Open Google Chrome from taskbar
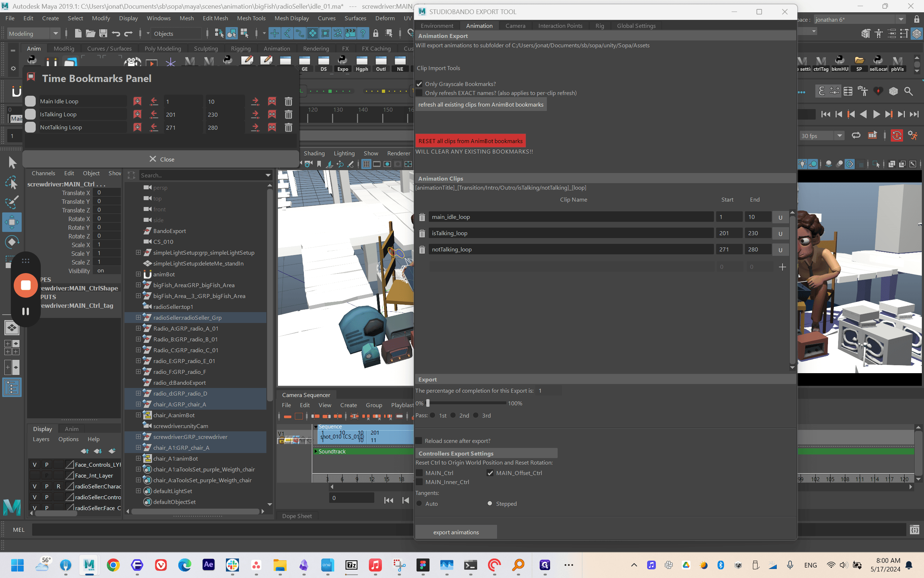Screen dimensions: 924x578 click(113, 565)
